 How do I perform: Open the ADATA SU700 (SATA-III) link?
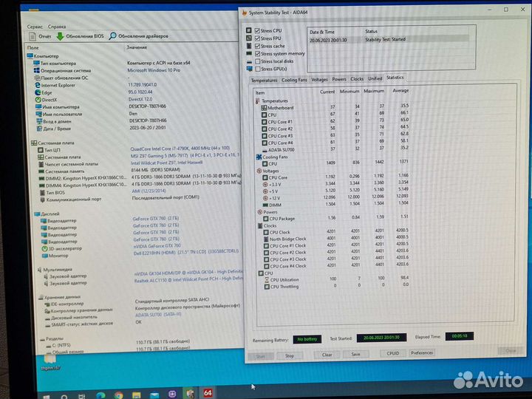point(158,315)
